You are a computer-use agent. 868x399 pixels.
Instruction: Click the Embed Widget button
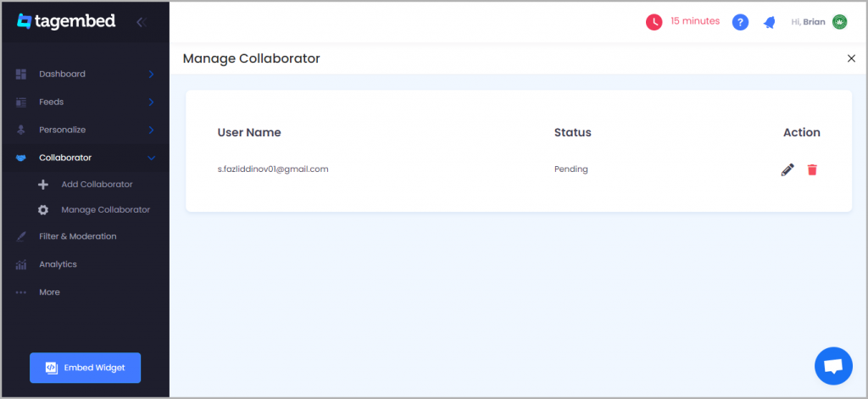86,368
